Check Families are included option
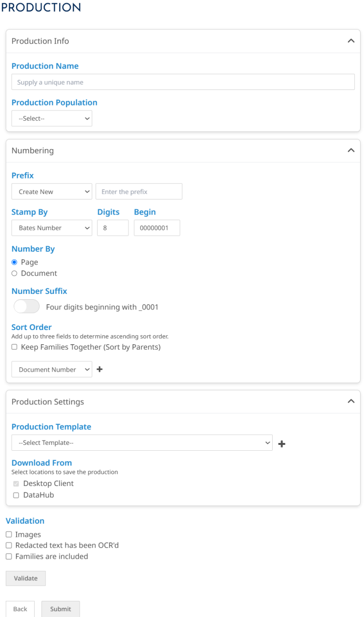The image size is (364, 617). click(x=9, y=556)
